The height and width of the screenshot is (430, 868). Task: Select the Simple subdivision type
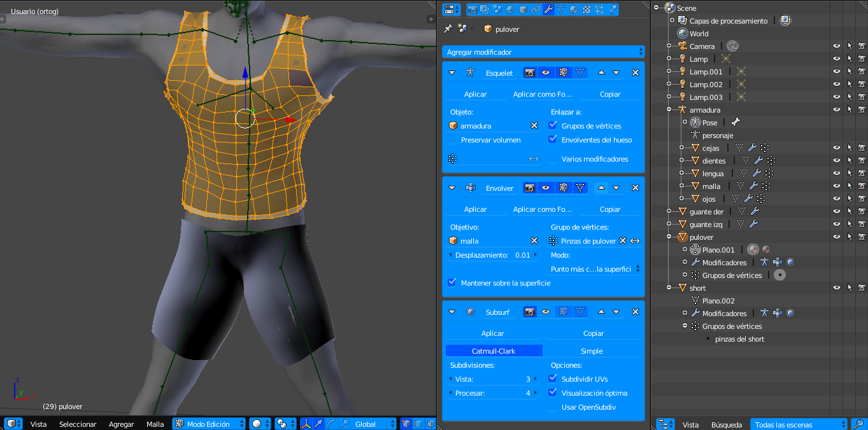(592, 351)
